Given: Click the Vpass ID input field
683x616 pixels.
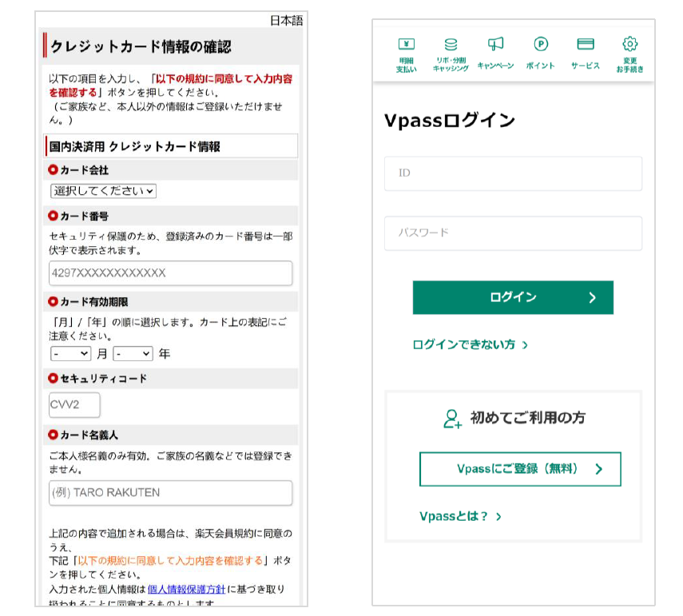Looking at the screenshot, I should click(513, 173).
